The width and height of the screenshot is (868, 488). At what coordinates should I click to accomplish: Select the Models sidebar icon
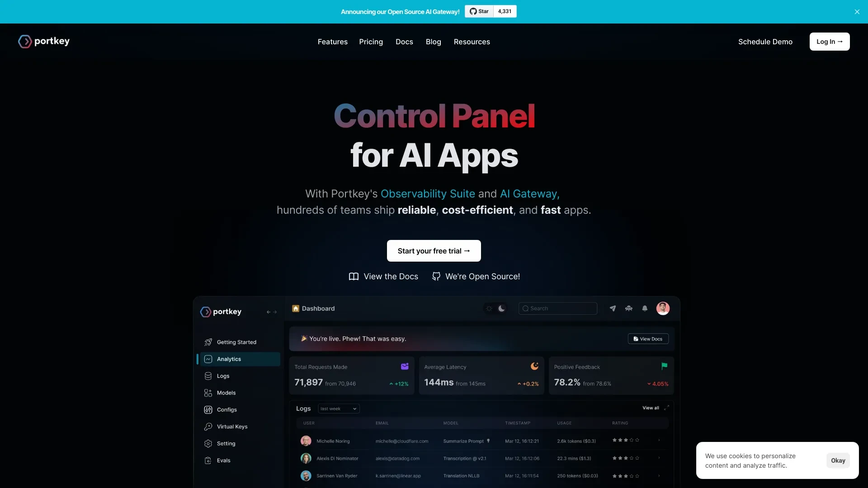click(x=208, y=393)
